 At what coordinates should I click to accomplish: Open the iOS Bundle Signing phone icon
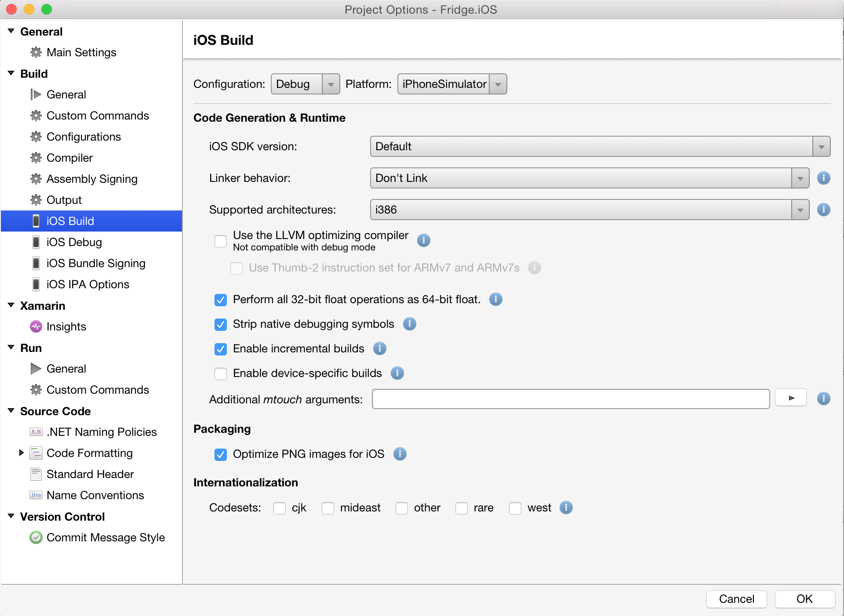click(x=36, y=263)
